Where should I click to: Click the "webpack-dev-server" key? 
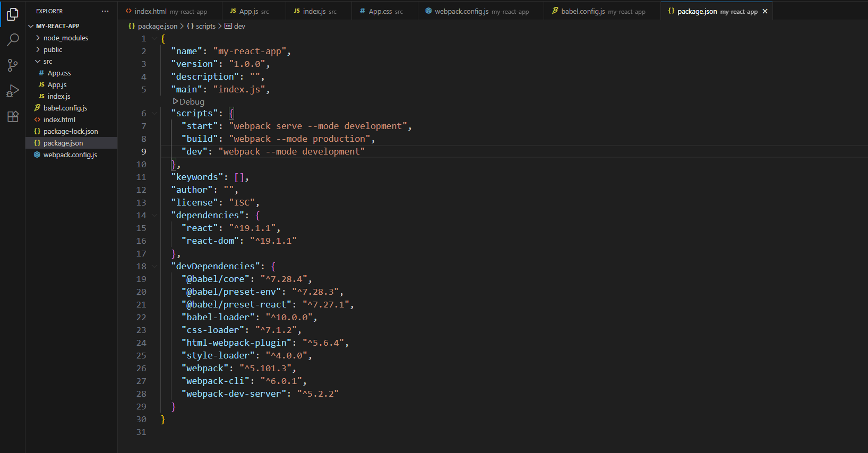coord(234,394)
